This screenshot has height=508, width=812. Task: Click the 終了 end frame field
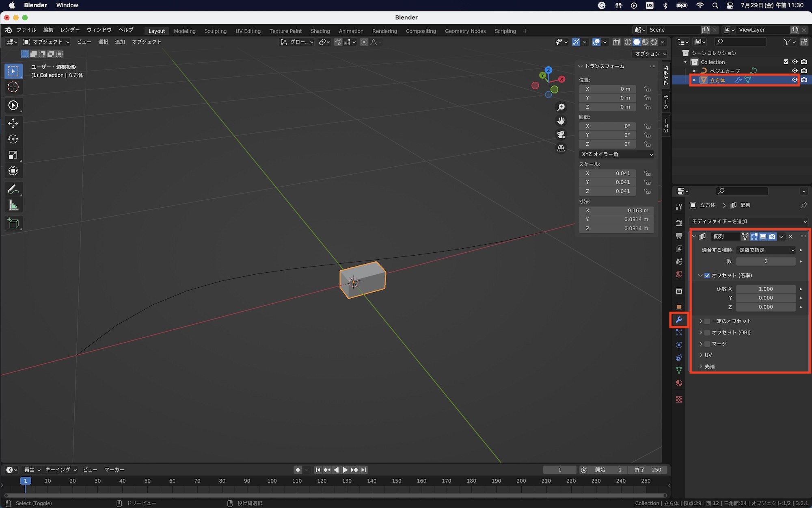648,470
